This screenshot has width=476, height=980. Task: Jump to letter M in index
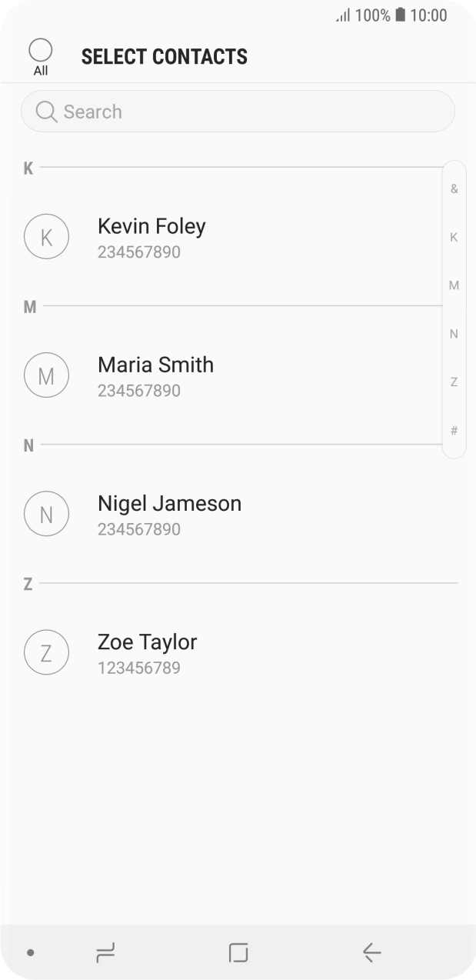[x=454, y=285]
